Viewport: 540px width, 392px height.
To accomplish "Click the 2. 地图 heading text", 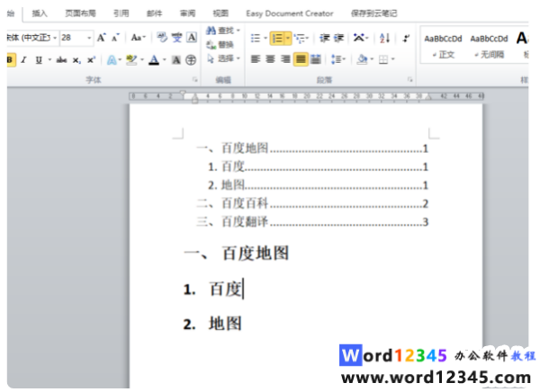I will pyautogui.click(x=212, y=324).
